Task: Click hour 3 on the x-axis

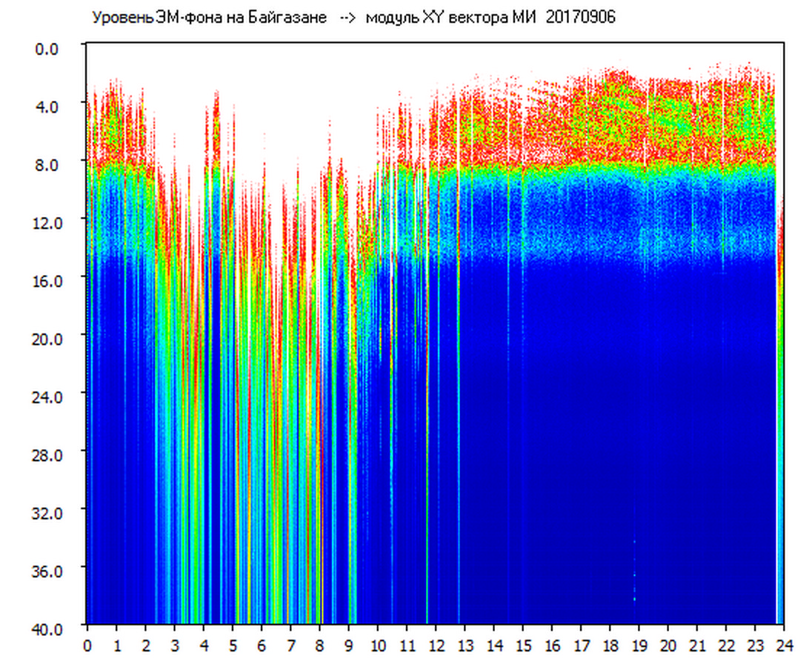Action: (x=175, y=645)
